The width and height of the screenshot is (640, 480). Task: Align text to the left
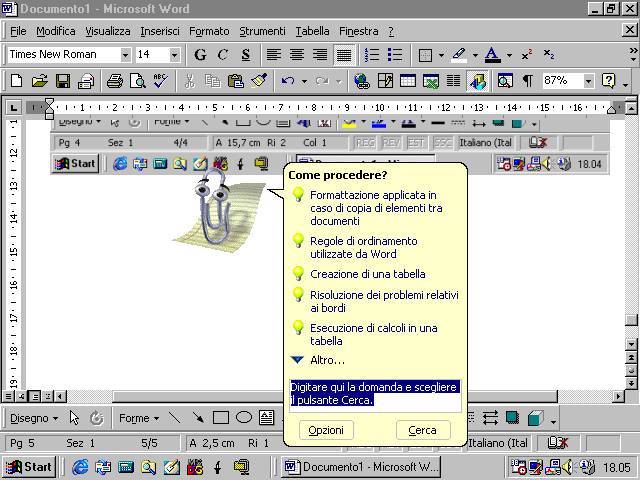pyautogui.click(x=274, y=55)
